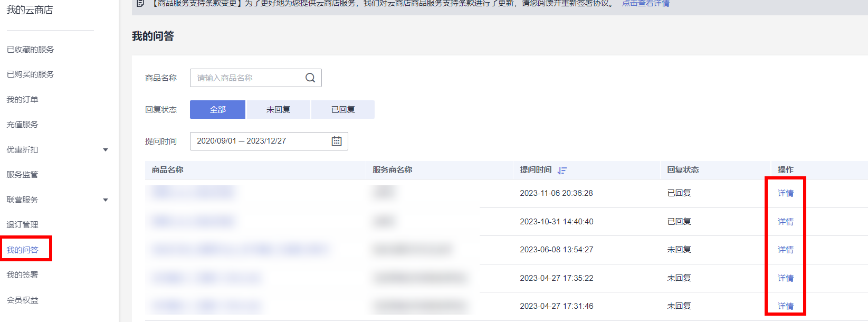This screenshot has height=322, width=868.
Task: Expand the 优惠折扣 sidebar menu arrow
Action: tap(106, 150)
